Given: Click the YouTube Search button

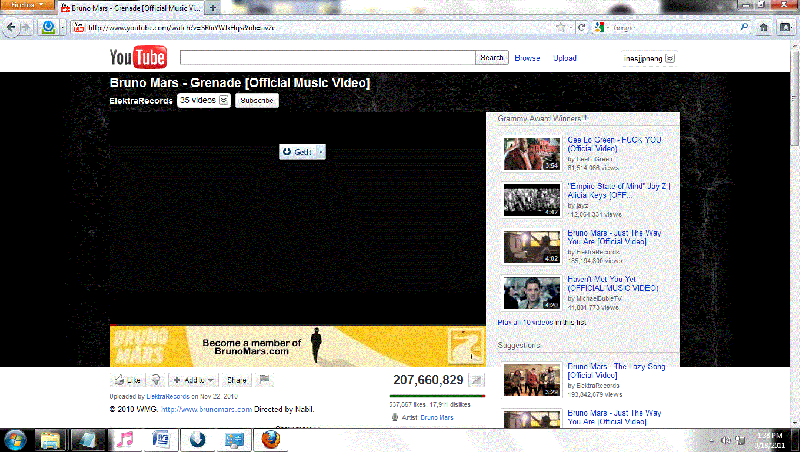Looking at the screenshot, I should point(492,58).
